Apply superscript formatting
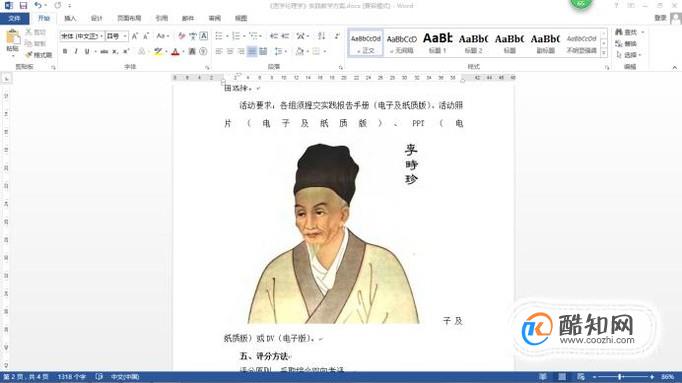This screenshot has height=383, width=682. coord(126,52)
